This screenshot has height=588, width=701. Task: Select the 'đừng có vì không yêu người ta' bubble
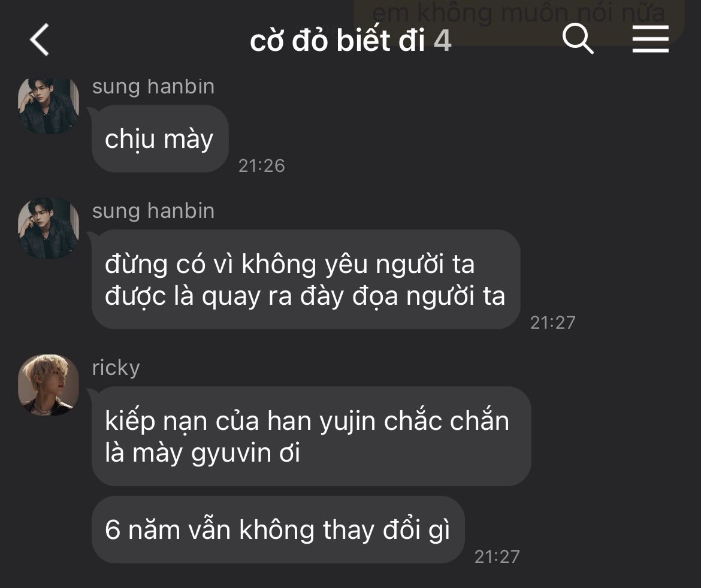pos(306,280)
